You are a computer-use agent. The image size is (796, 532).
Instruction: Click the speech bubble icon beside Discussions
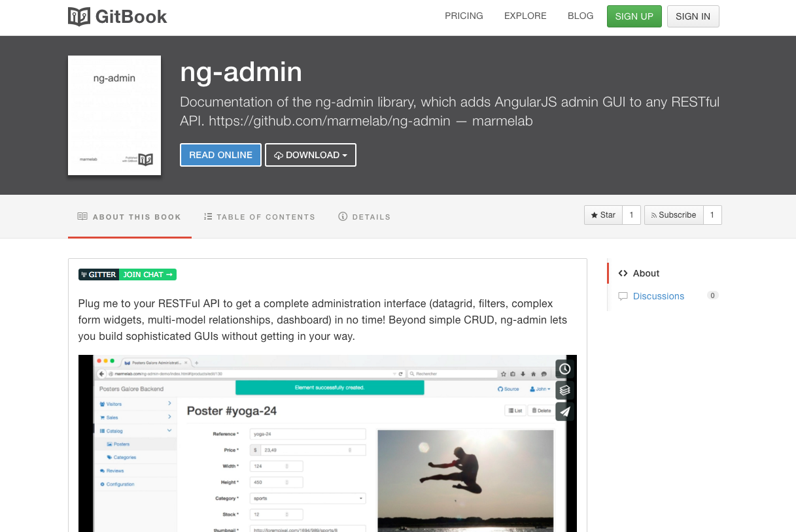click(623, 296)
